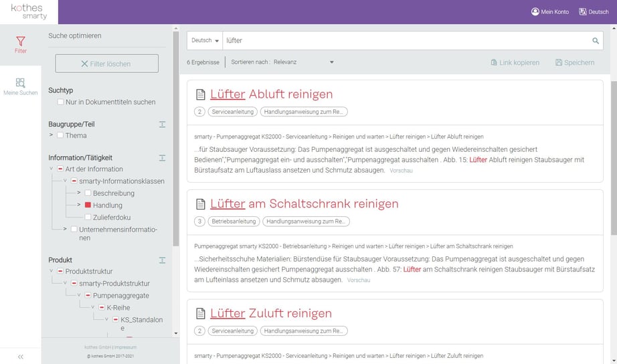Open Lüfter Abluft reinigen result
This screenshot has height=364, width=617.
[271, 94]
